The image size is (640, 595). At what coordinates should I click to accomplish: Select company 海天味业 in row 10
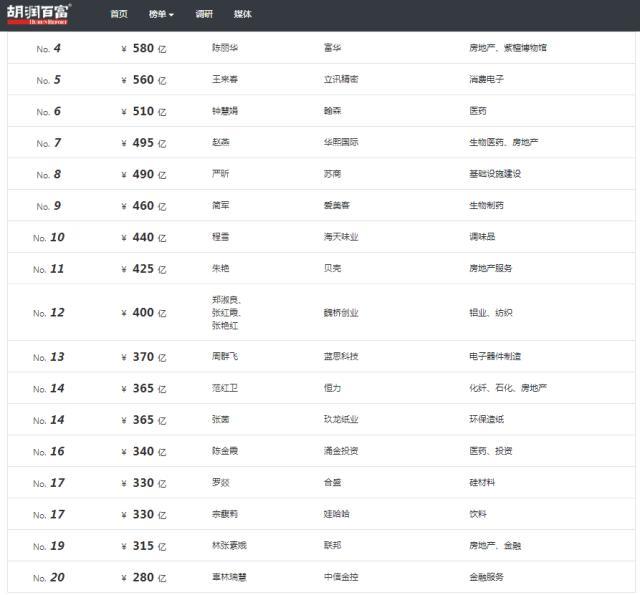pos(341,237)
